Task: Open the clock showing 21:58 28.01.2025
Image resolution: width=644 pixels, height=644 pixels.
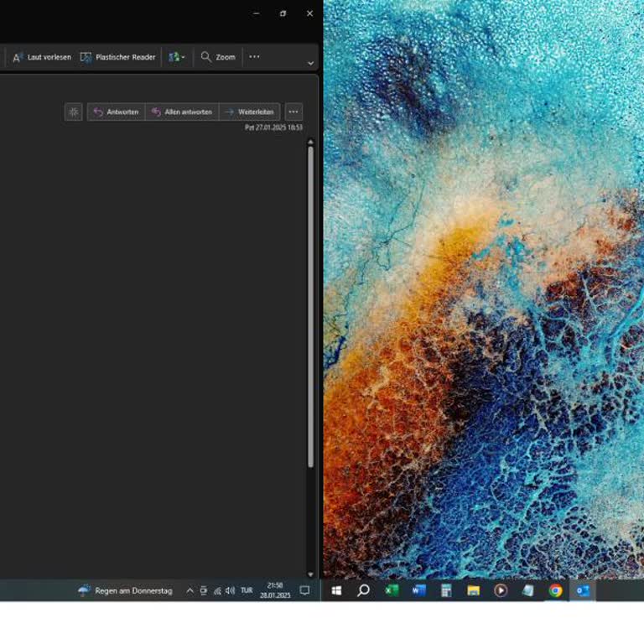Action: click(275, 590)
